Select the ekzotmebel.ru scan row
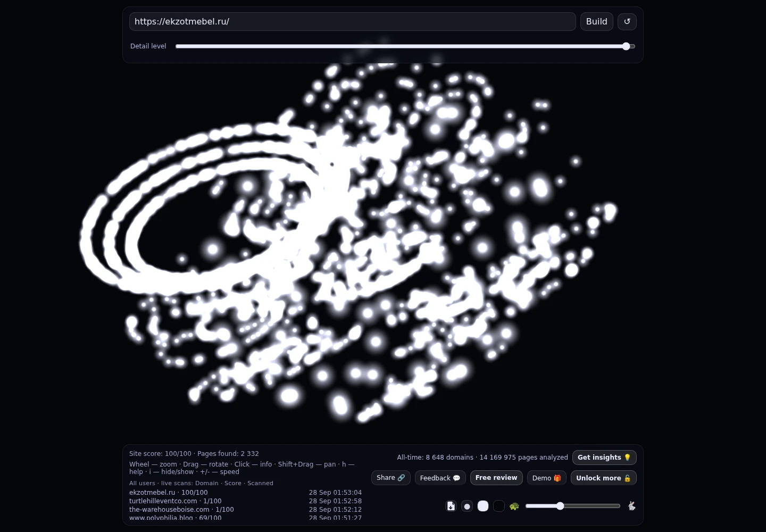 pyautogui.click(x=245, y=493)
